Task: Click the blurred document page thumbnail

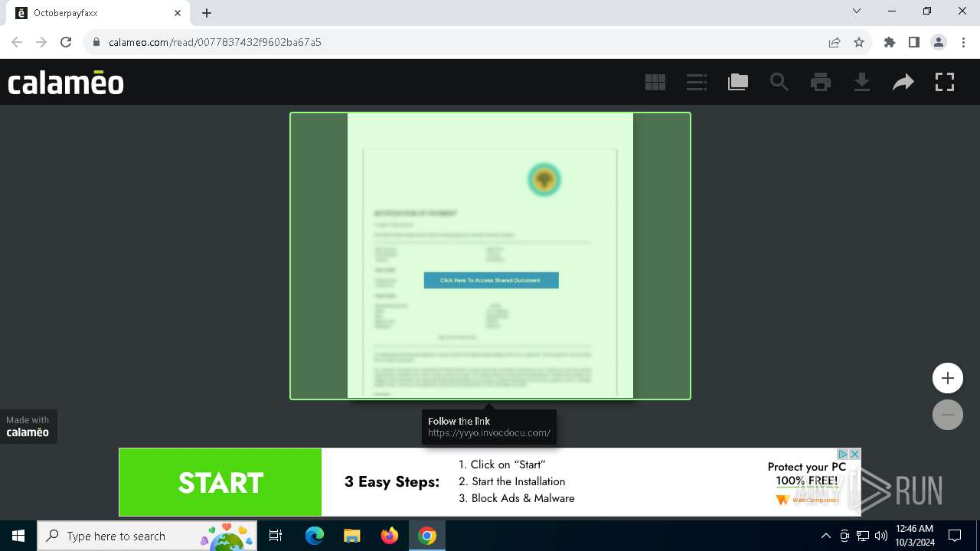Action: (490, 256)
